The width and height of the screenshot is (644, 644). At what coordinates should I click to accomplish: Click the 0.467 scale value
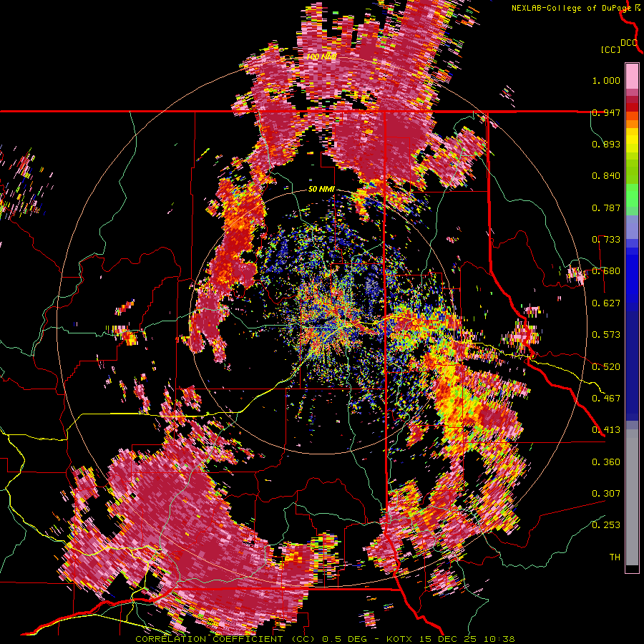pyautogui.click(x=606, y=399)
